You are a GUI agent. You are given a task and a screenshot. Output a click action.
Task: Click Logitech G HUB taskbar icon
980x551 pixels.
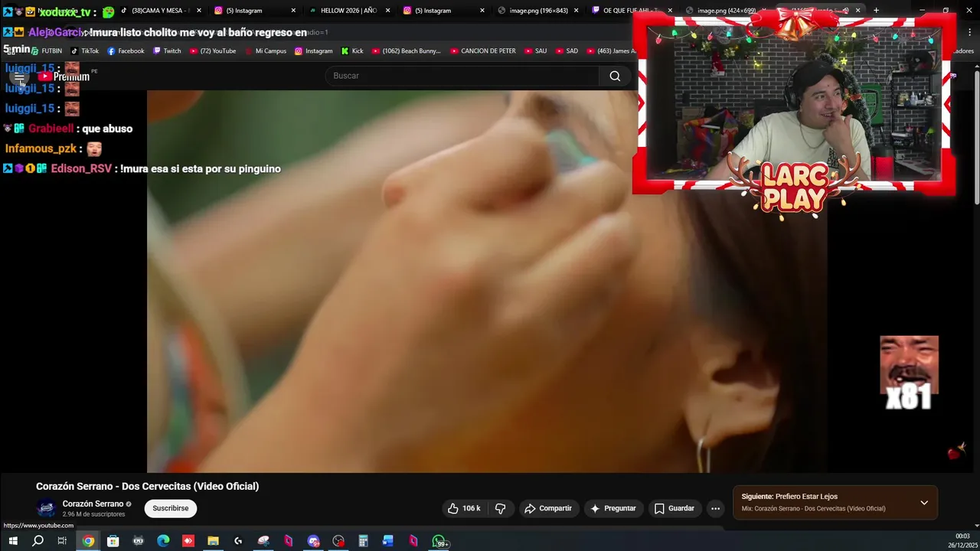tap(238, 541)
